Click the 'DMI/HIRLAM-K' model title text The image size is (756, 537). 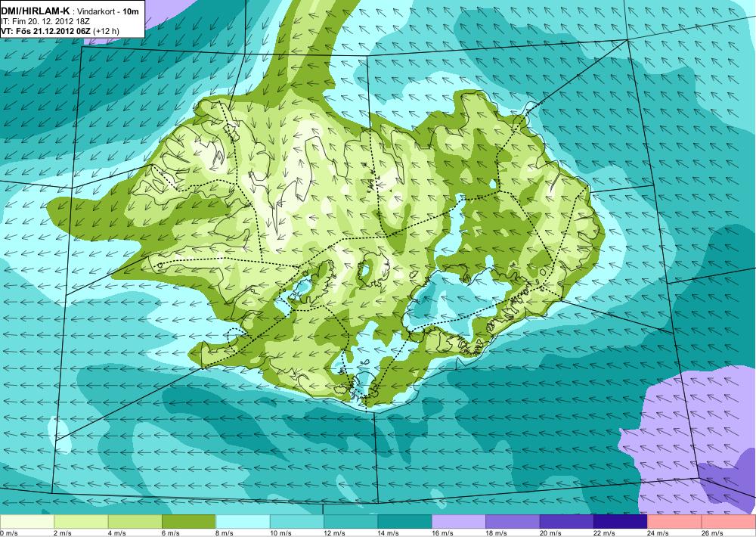36,11
